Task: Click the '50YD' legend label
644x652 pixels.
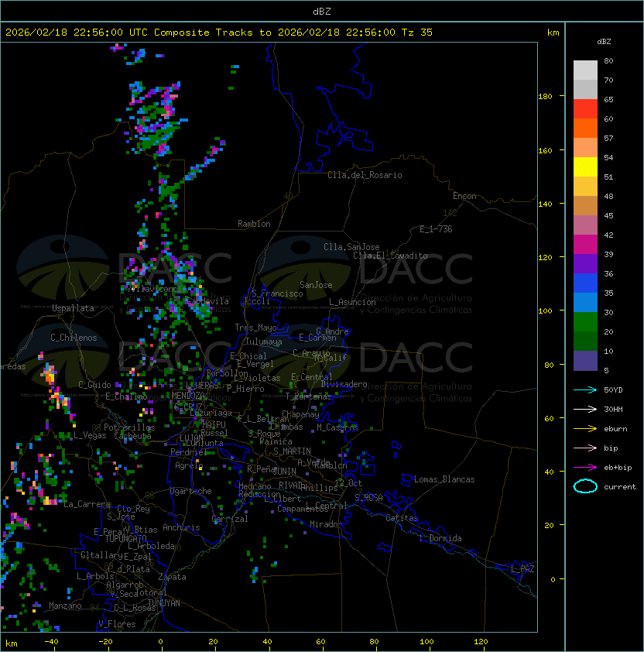Action: point(613,390)
